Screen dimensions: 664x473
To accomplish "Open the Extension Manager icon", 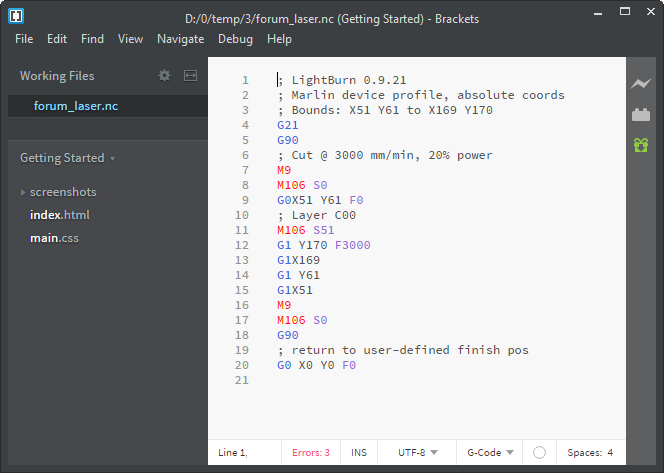I will [641, 114].
